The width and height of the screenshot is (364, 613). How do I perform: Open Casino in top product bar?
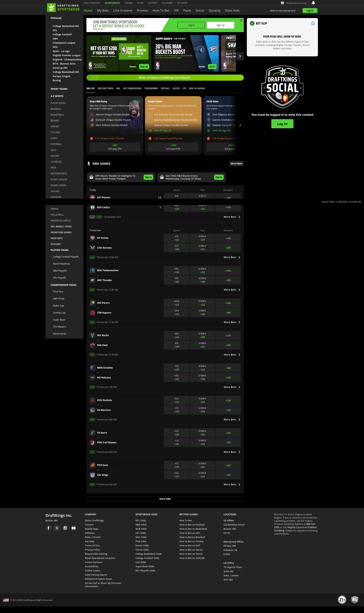point(129,3)
